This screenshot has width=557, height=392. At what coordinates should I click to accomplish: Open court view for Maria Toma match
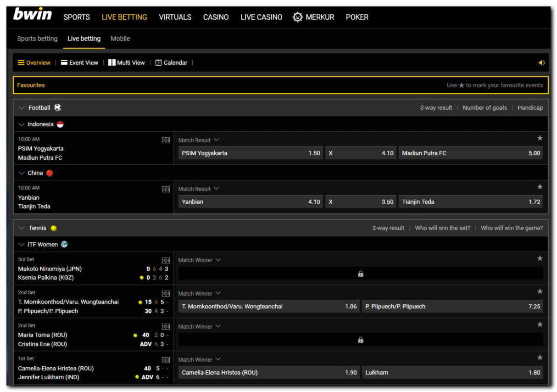tap(166, 327)
